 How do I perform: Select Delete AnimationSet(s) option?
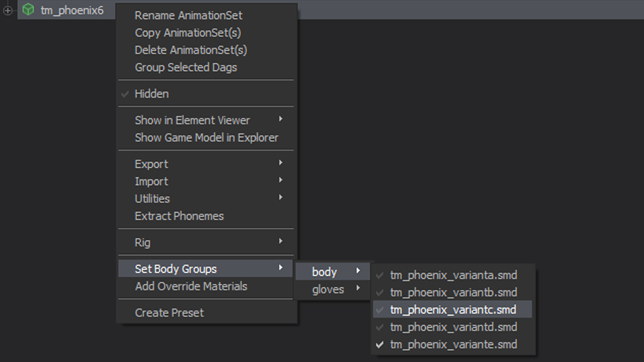click(191, 50)
